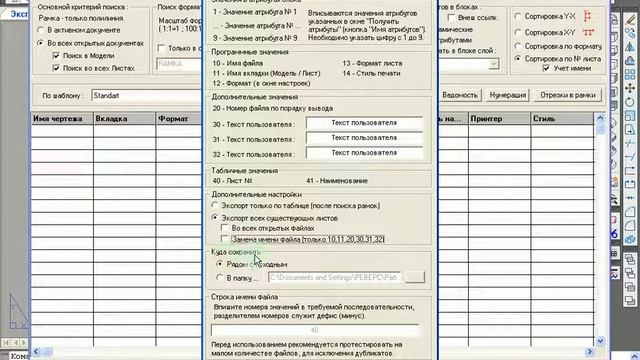Select the Extend tool

tap(630, 157)
